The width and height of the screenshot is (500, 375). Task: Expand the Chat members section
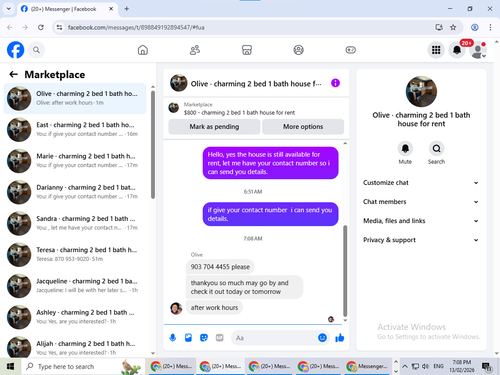click(x=421, y=202)
